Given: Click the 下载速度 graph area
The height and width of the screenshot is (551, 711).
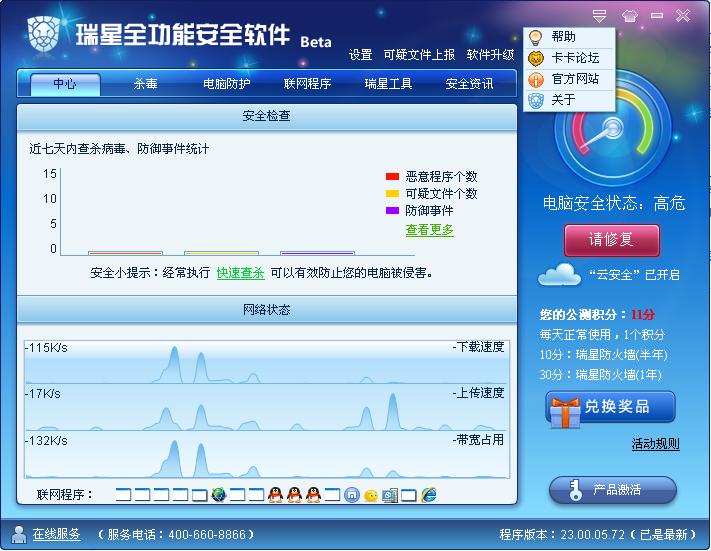Looking at the screenshot, I should point(267,362).
